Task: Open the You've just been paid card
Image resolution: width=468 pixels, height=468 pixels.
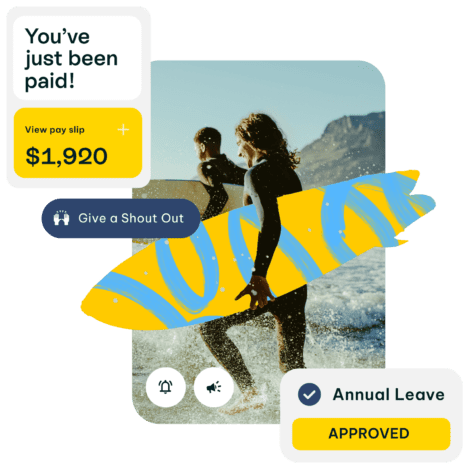Action: (77, 58)
